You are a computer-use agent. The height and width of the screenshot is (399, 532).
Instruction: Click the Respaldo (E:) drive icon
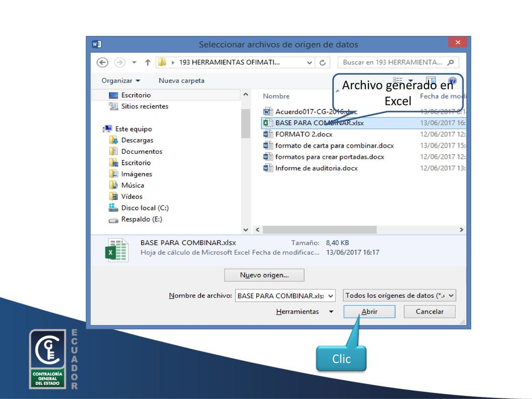click(113, 220)
